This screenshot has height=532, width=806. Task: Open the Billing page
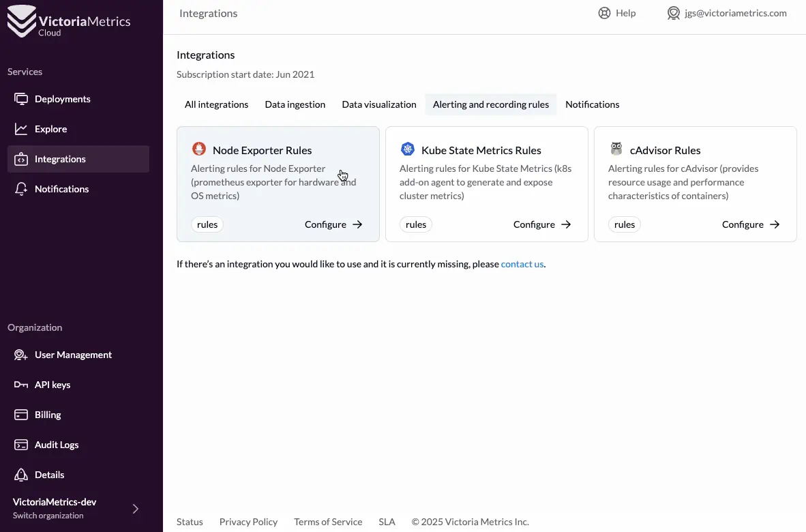(x=78, y=415)
